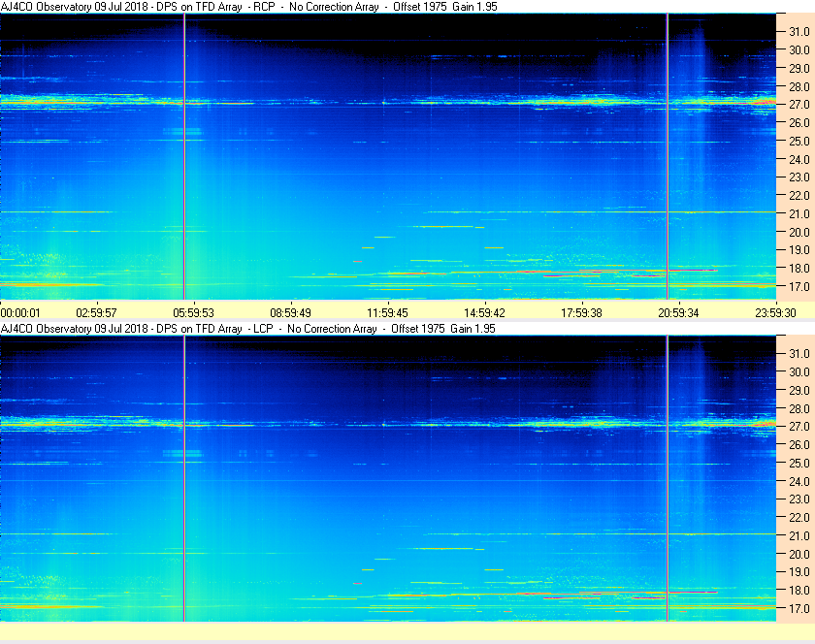Click the 29.0 frequency label in RCP panel
Viewport: 815px width, 644px height.
click(799, 68)
